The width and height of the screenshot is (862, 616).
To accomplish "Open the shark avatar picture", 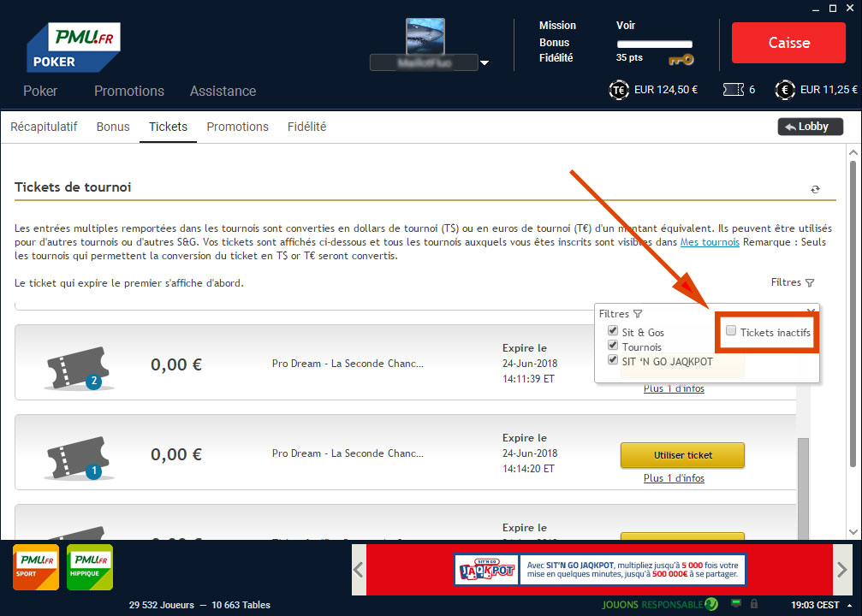I will point(425,36).
